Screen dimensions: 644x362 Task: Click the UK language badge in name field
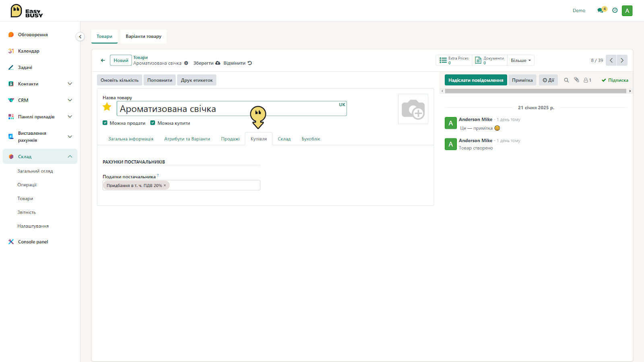pos(342,105)
